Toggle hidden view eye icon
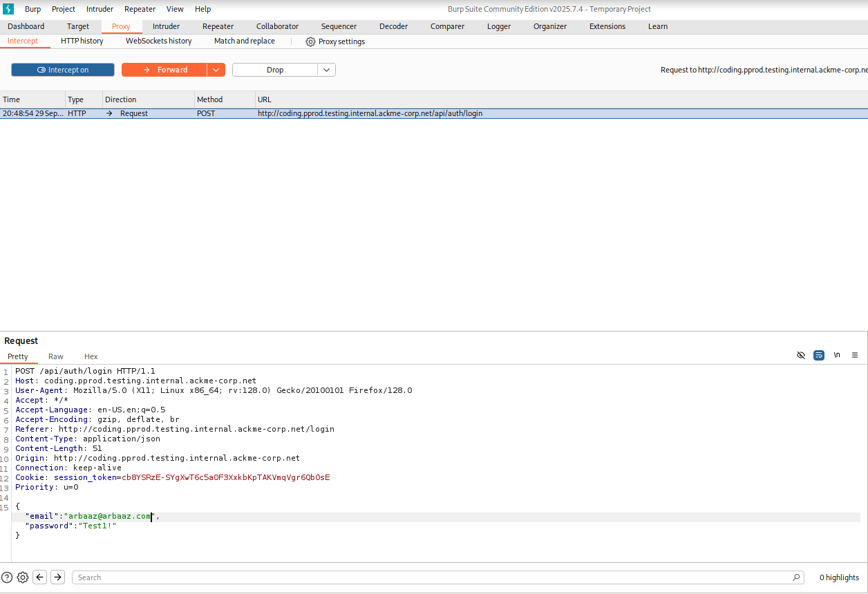The image size is (868, 594). [x=801, y=355]
